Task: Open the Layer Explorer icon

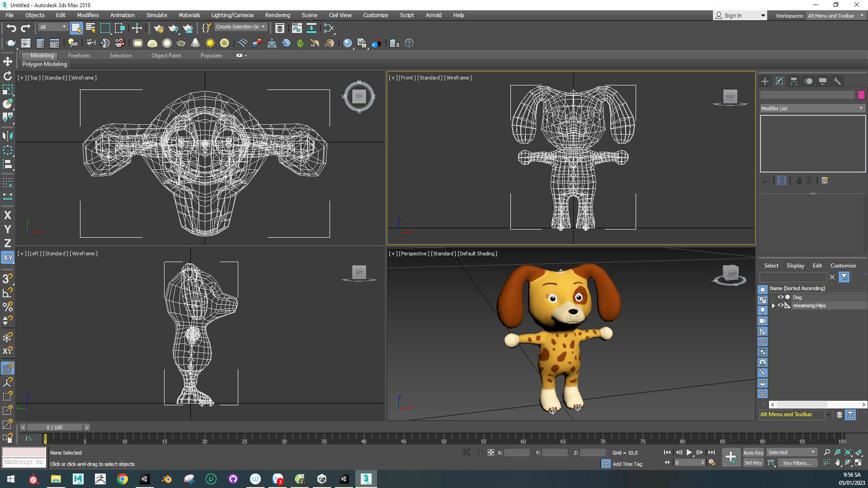Action: 279,28
